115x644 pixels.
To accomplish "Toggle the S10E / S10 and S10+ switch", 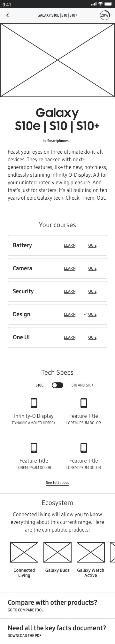I will coord(57,385).
